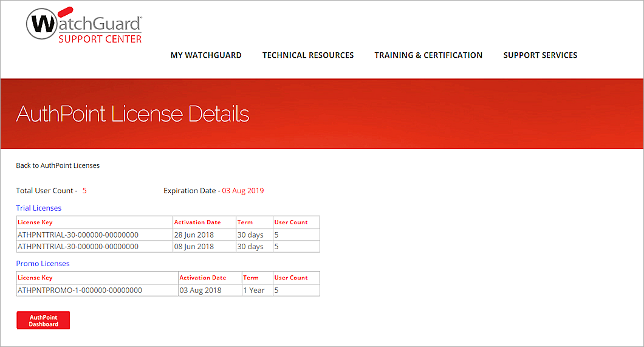Click User Count header in Trial Licenses table
Image resolution: width=644 pixels, height=347 pixels.
pos(291,222)
